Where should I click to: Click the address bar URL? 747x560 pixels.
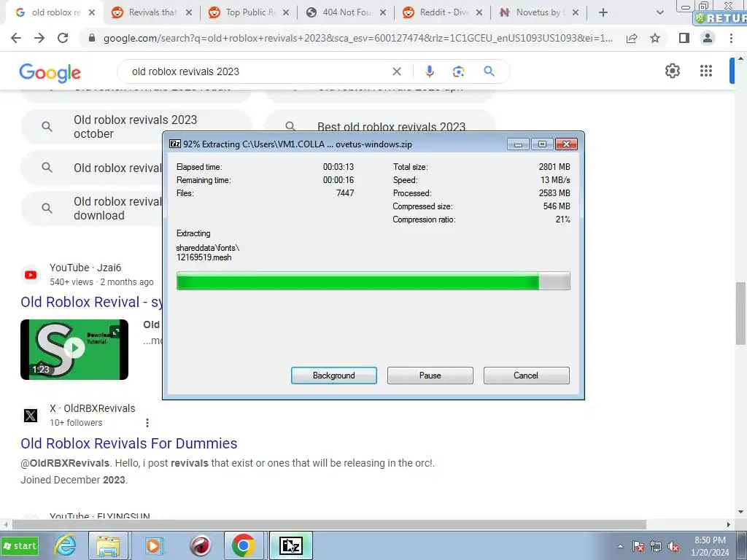tap(357, 38)
